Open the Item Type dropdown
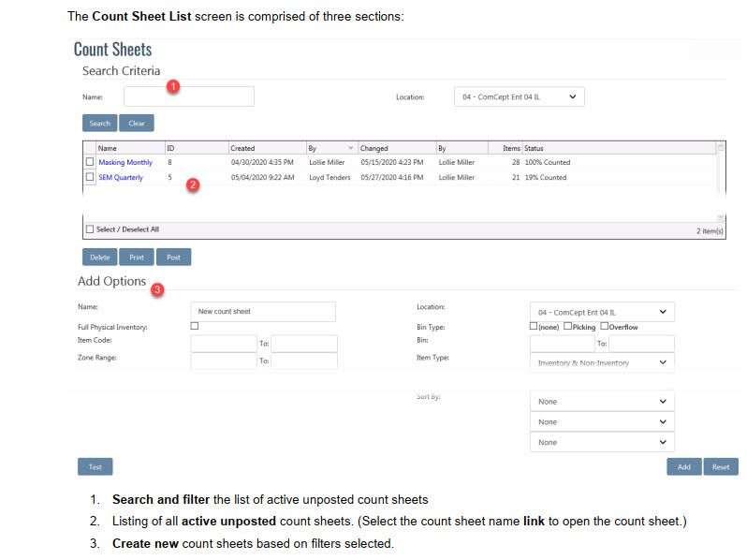The image size is (747, 560). click(x=602, y=362)
